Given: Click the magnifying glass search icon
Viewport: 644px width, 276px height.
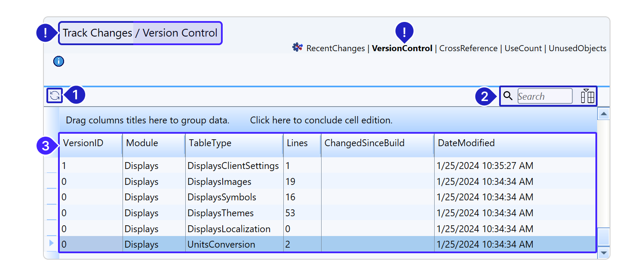Looking at the screenshot, I should 508,96.
